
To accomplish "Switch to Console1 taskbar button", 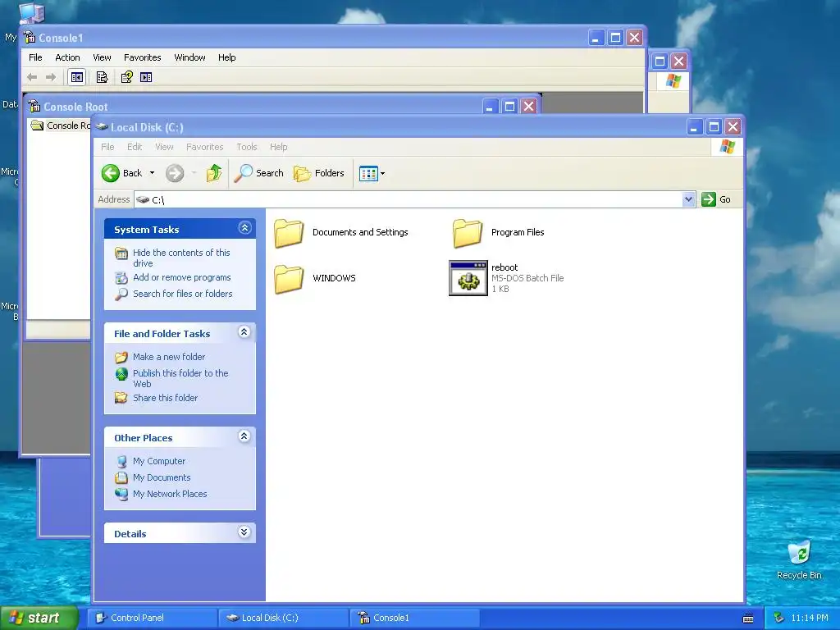I will pos(414,618).
